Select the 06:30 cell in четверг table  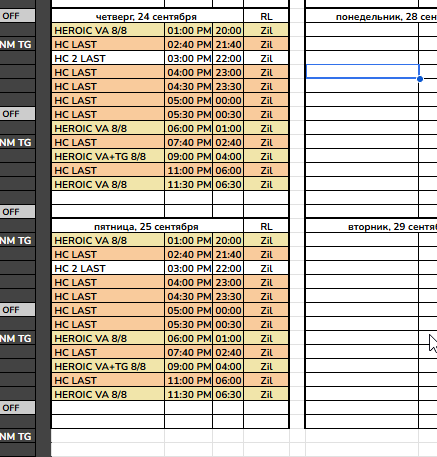coord(228,184)
